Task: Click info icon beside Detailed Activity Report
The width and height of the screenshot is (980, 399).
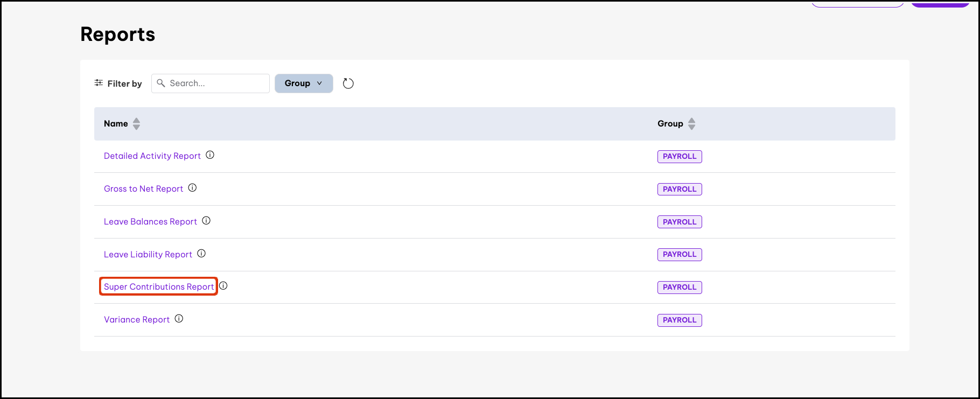Action: (210, 155)
